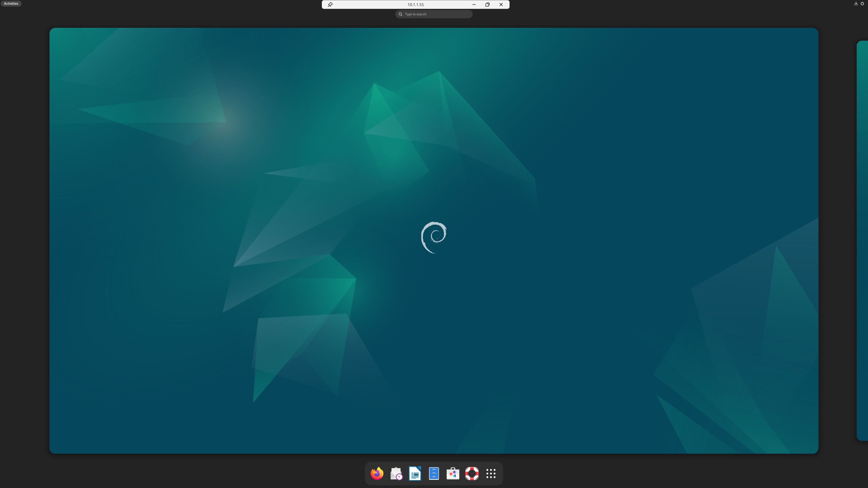Viewport: 868px width, 488px height.
Task: Open the power system menu
Action: pyautogui.click(x=862, y=4)
